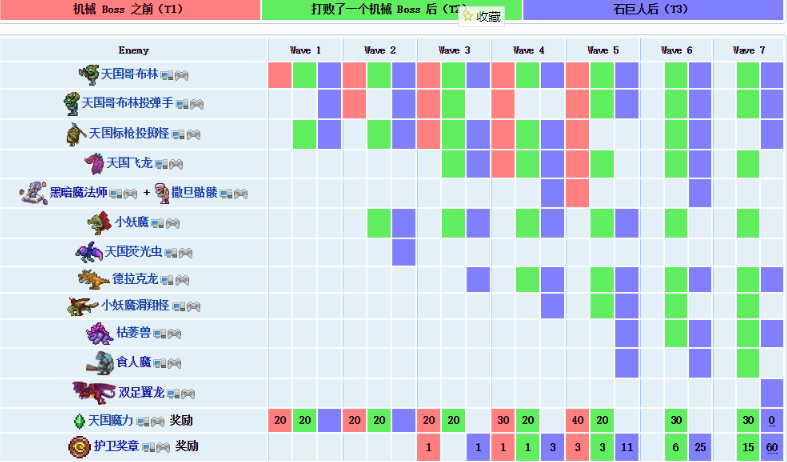Select the 石巨人后 (T3) purple header

[652, 10]
